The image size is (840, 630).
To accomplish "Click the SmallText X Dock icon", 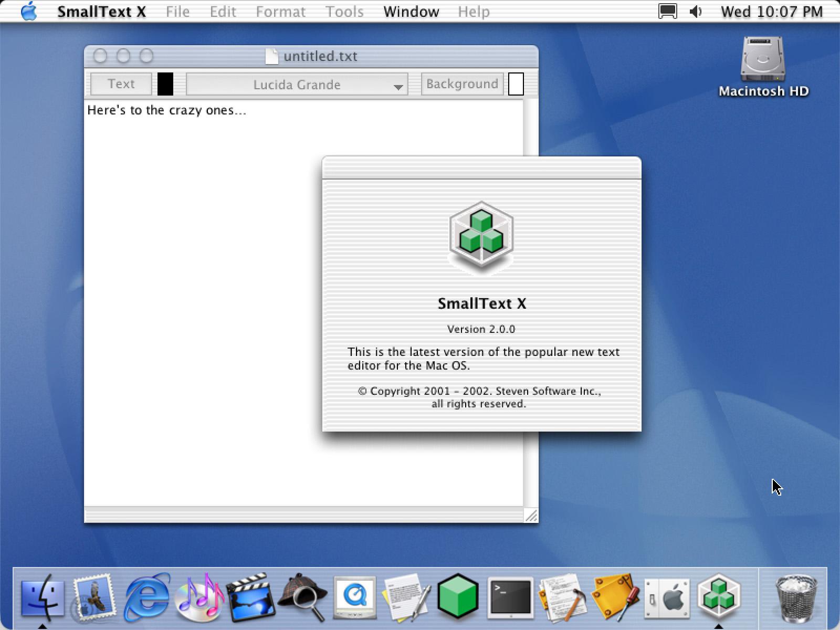I will 718,597.
